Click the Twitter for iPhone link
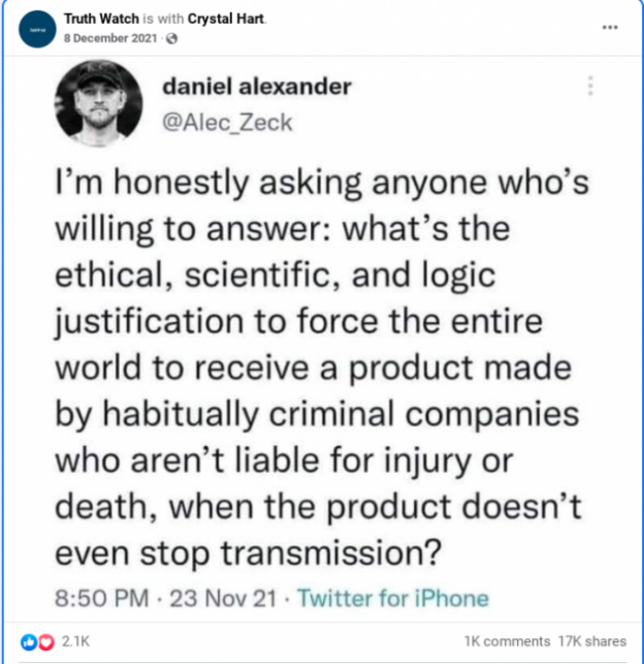 coord(393,599)
